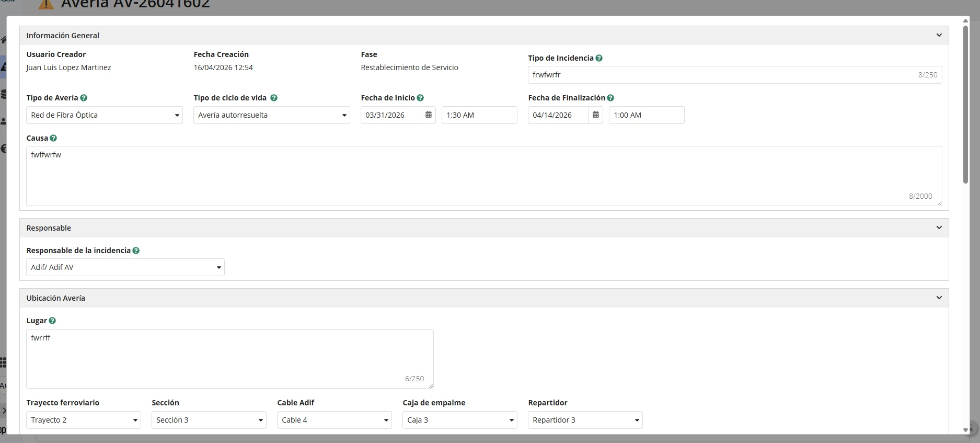This screenshot has width=980, height=443.
Task: Click the modal's vertical scrollbar thumb
Action: tap(966, 104)
